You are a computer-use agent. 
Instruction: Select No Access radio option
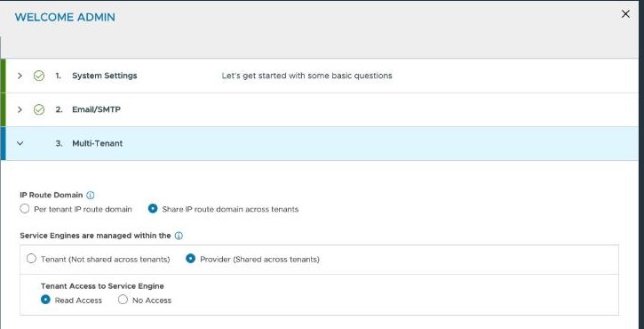123,300
